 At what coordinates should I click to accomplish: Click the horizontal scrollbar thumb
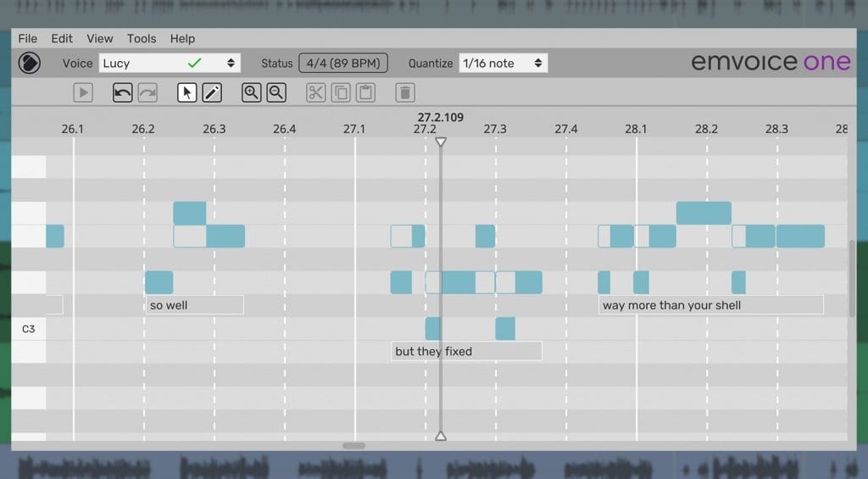point(353,446)
